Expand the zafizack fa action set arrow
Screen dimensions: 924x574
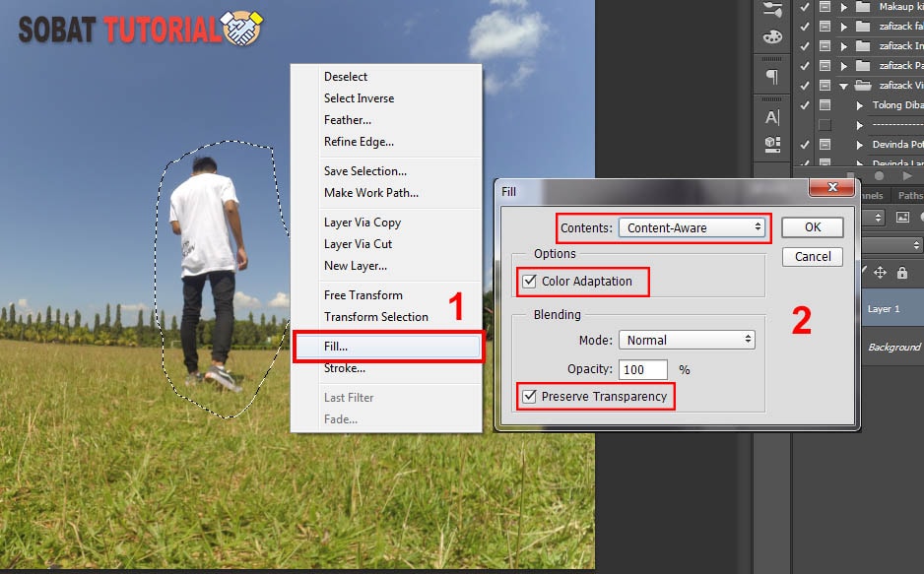tap(844, 27)
